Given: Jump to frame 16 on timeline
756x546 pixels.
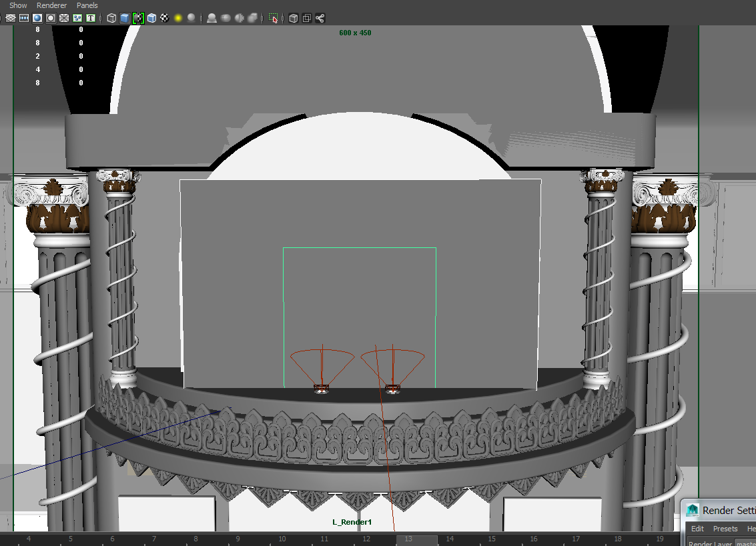Looking at the screenshot, I should 534,539.
